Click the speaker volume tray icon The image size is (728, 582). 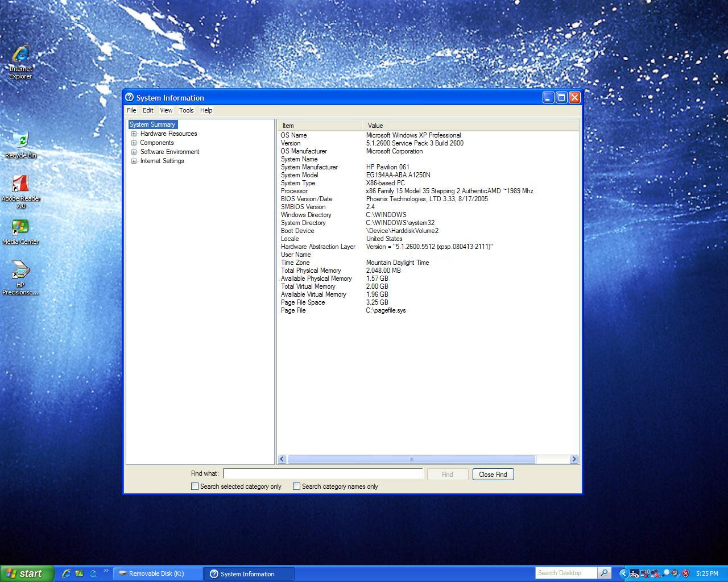click(675, 573)
